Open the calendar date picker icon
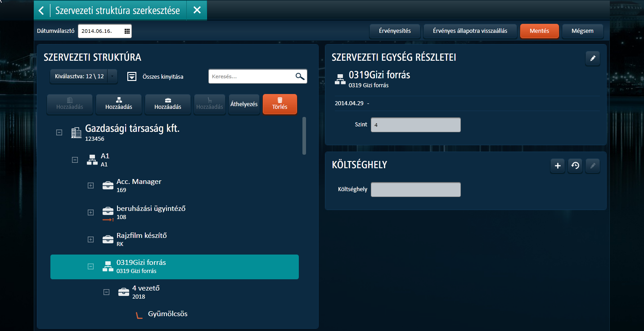Viewport: 644px width, 331px height. pos(127,31)
